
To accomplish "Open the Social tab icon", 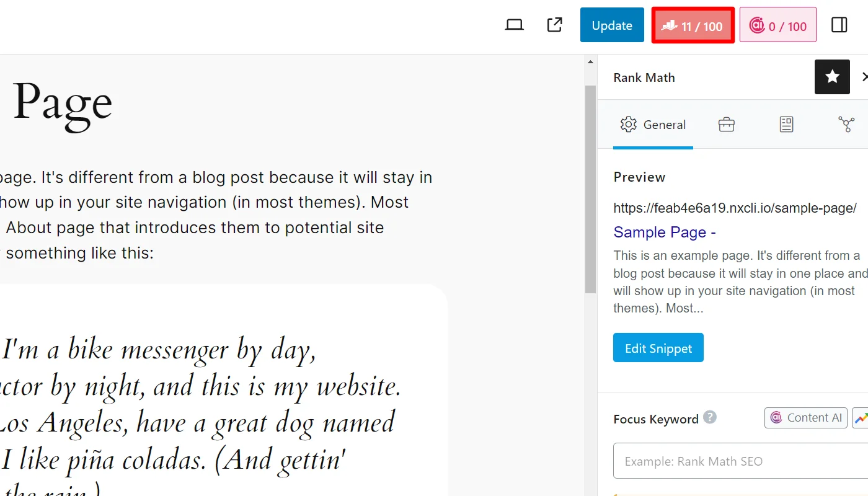I will coord(846,125).
